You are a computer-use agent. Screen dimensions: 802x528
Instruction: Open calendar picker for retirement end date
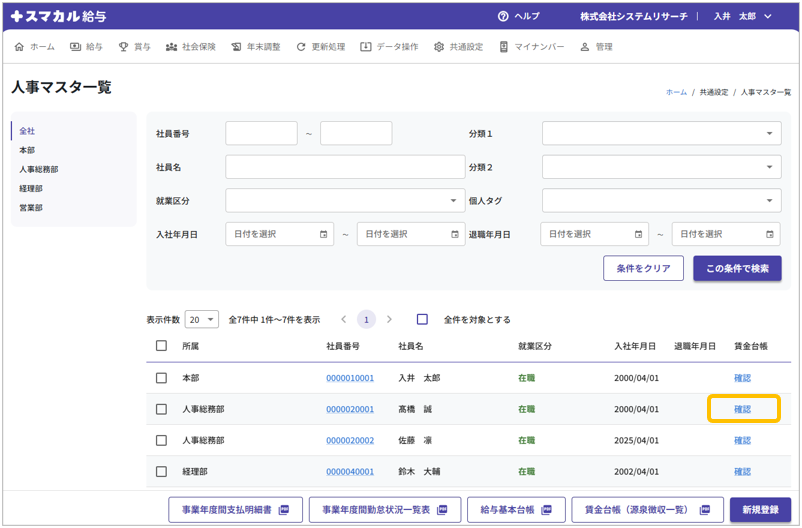[x=769, y=234]
